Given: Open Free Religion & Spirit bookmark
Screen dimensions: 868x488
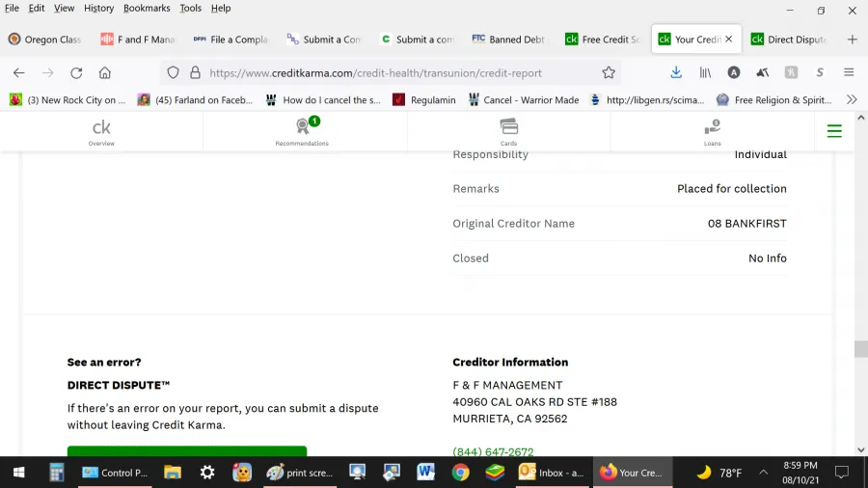Looking at the screenshot, I should tap(773, 99).
